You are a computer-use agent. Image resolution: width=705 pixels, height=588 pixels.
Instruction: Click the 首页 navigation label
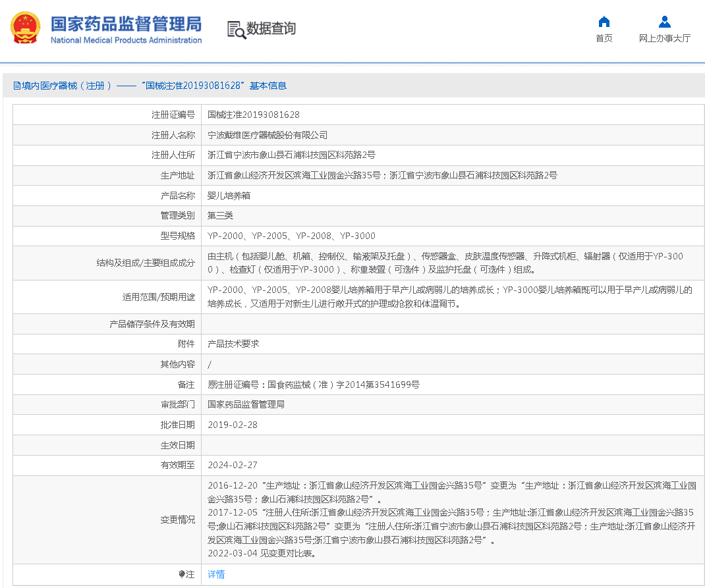coord(602,38)
